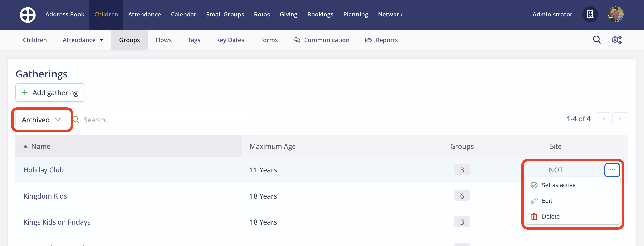This screenshot has width=644, height=246.
Task: Expand the Archived status filter dropdown
Action: point(42,120)
